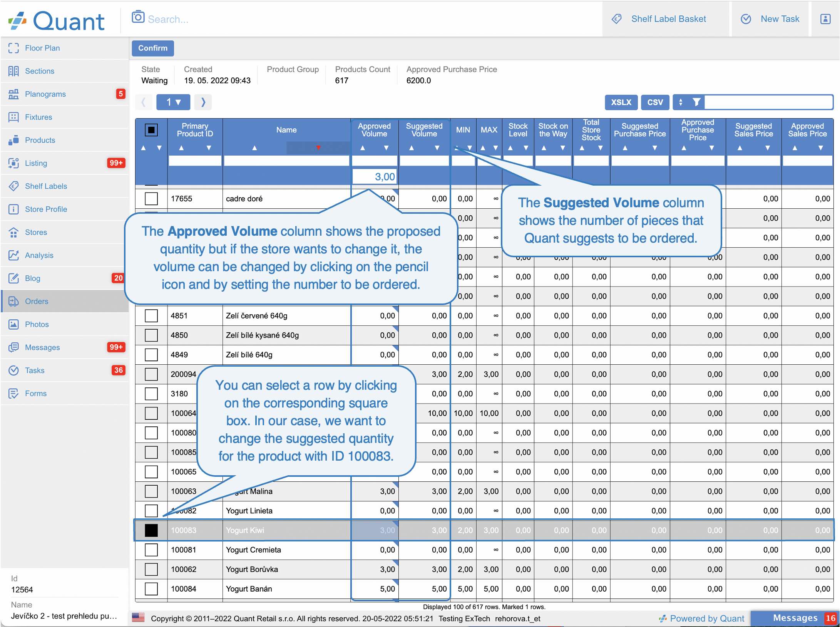The height and width of the screenshot is (627, 840).
Task: Sort Suggested Purchase Price descending
Action: 654,148
